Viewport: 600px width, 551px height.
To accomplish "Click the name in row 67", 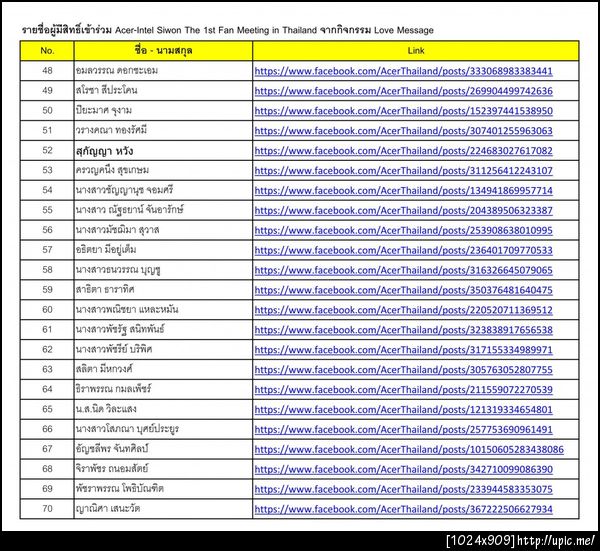I will (x=112, y=448).
